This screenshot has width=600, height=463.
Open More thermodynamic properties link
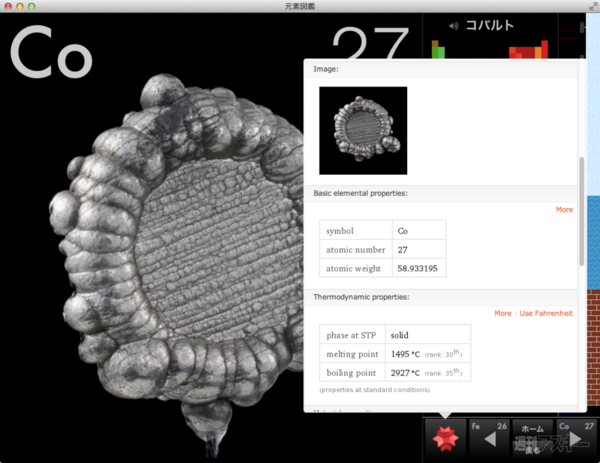tap(502, 313)
